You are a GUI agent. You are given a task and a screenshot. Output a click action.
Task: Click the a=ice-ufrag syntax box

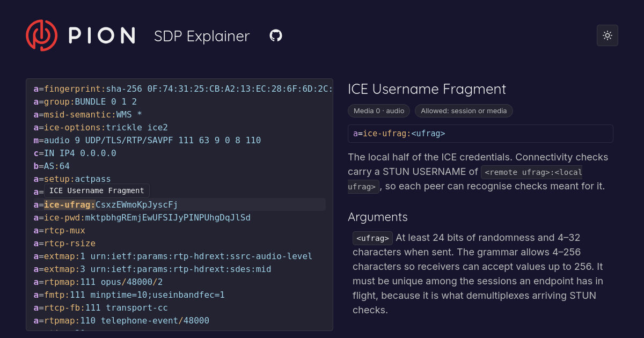[x=480, y=134]
